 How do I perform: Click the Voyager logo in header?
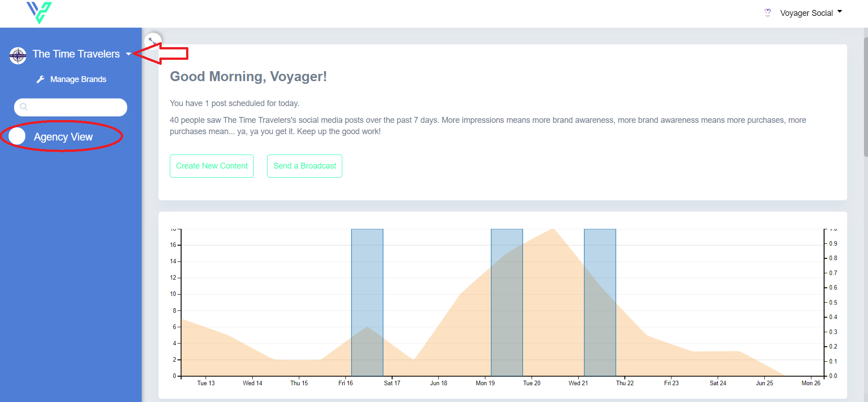pos(39,12)
